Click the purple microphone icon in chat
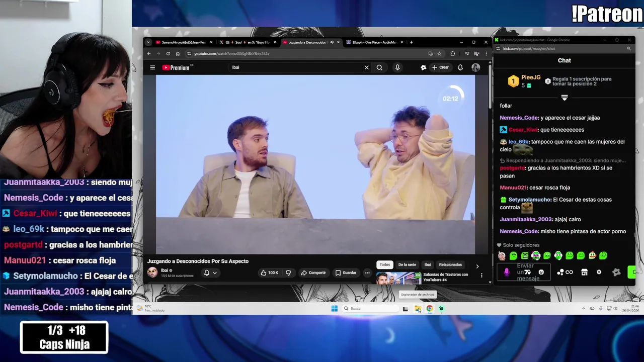 click(x=507, y=272)
